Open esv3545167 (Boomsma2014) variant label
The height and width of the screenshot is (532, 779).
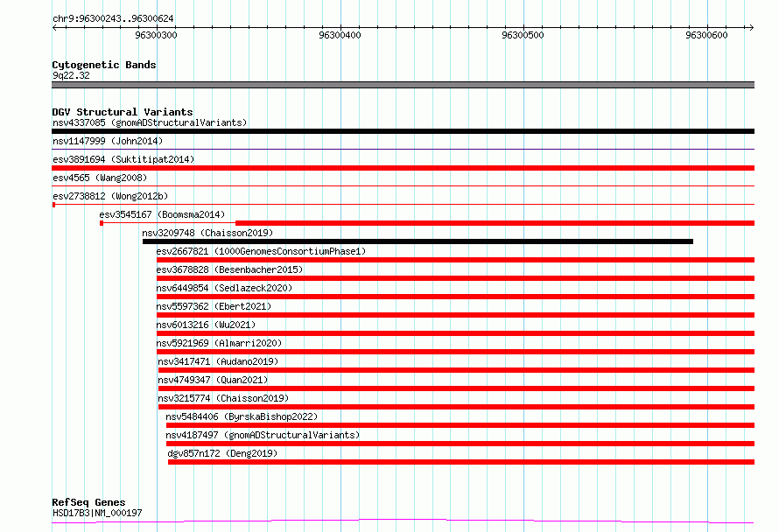pos(162,214)
